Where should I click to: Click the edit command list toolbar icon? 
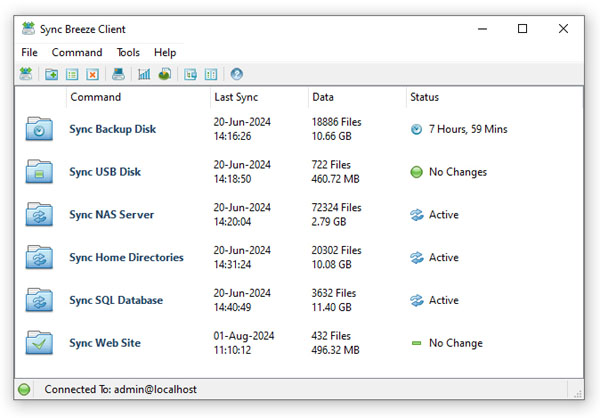click(72, 74)
